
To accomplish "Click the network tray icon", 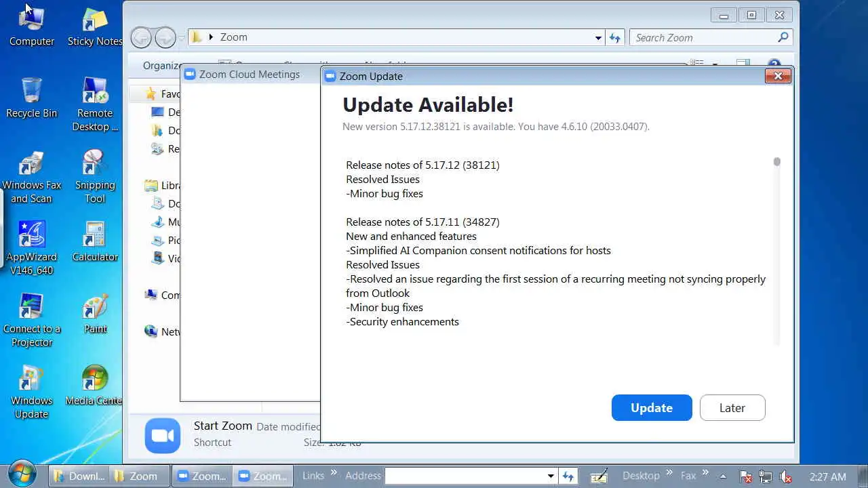I will 766,476.
